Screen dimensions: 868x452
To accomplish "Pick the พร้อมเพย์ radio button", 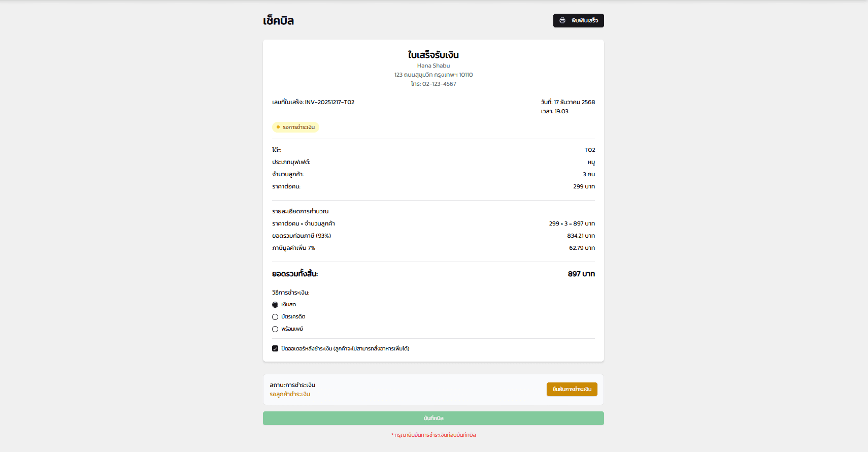I will tap(275, 329).
